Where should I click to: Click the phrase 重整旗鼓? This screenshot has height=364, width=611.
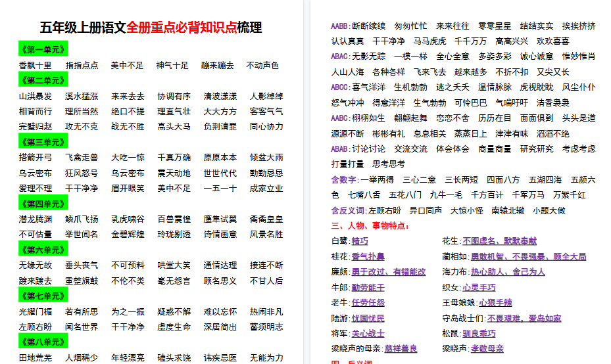point(82,281)
